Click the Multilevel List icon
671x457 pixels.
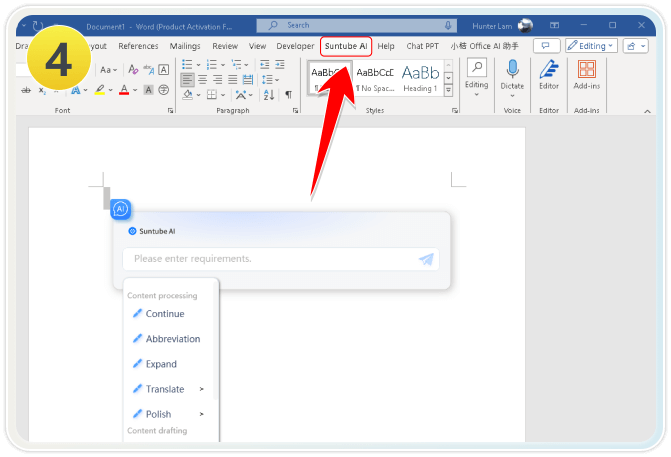pos(236,64)
